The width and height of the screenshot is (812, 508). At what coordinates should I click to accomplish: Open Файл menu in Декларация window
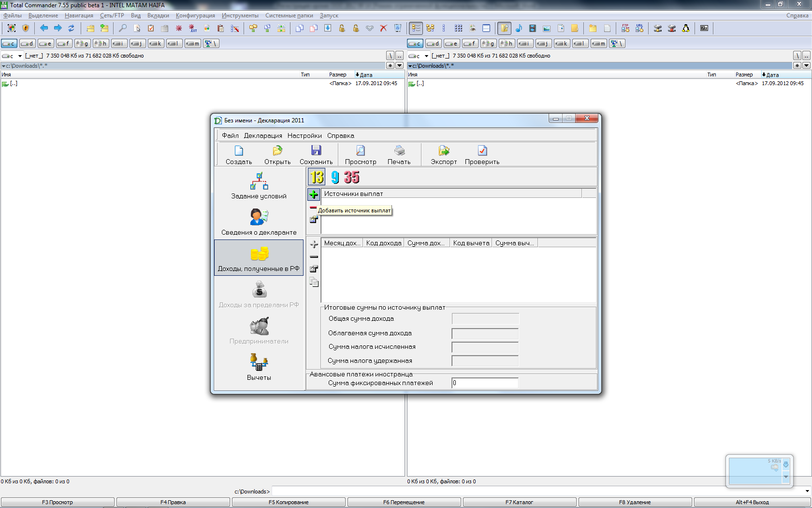(x=230, y=135)
